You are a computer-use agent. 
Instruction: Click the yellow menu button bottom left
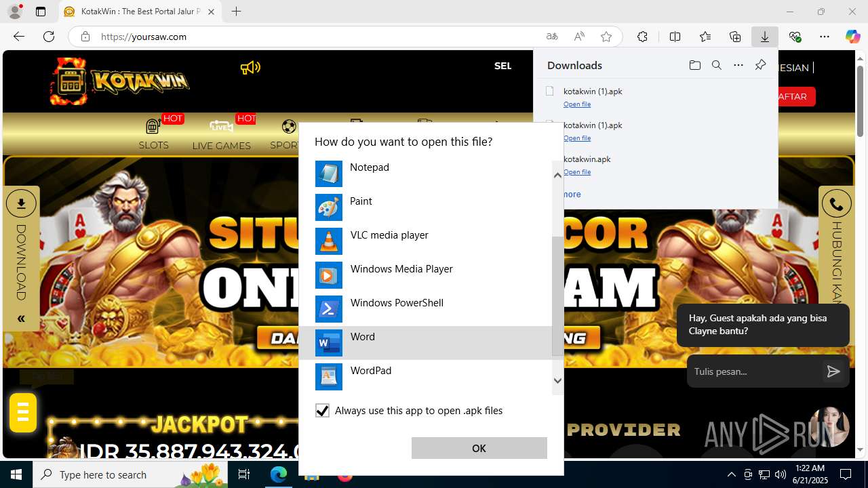23,412
